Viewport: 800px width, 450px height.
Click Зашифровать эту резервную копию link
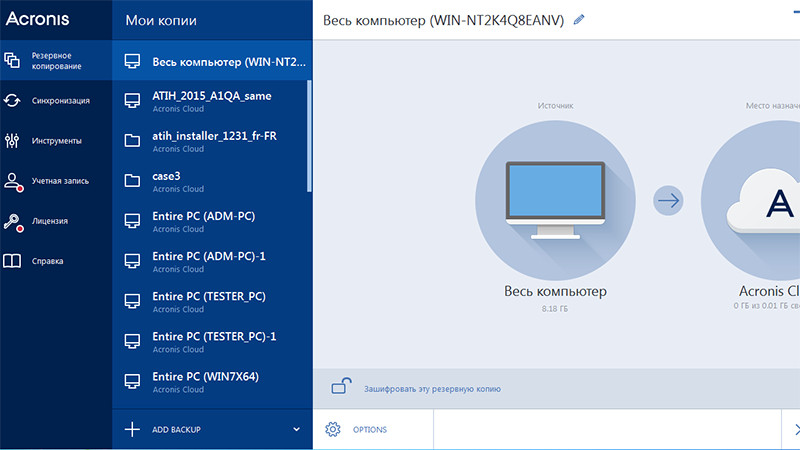pyautogui.click(x=432, y=389)
